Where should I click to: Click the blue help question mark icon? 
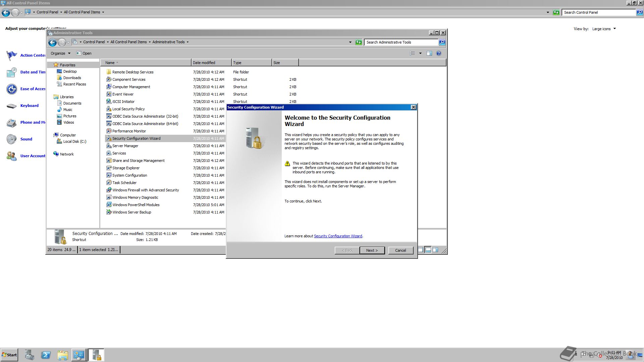coord(439,53)
